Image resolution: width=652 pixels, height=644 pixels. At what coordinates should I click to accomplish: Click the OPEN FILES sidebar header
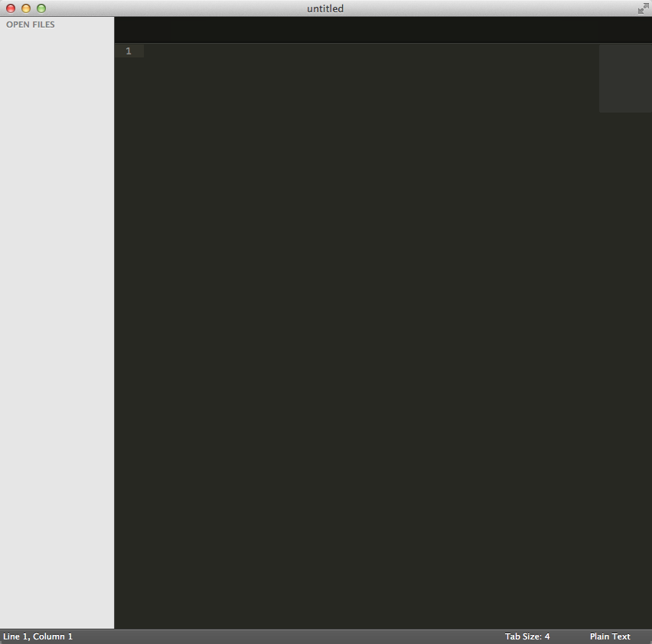31,25
